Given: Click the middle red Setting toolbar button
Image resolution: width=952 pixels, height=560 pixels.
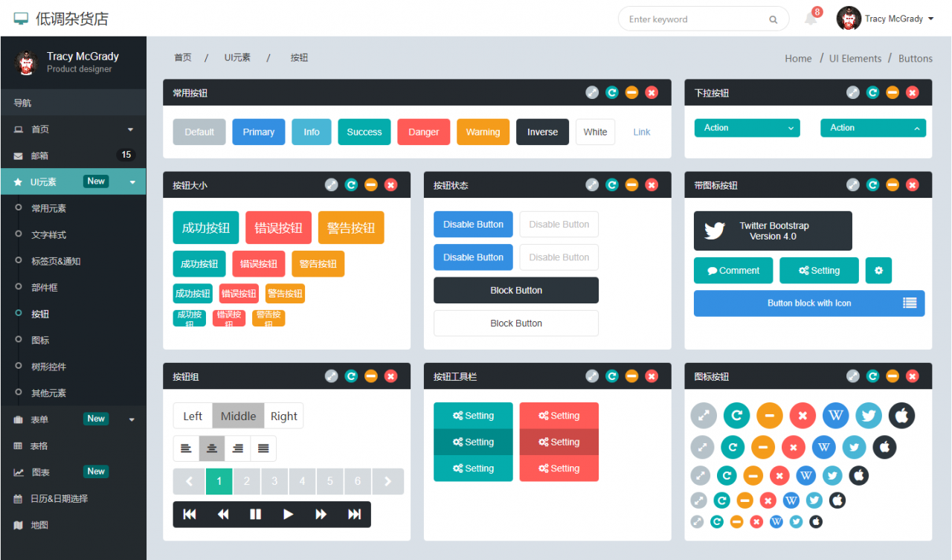Looking at the screenshot, I should point(559,442).
